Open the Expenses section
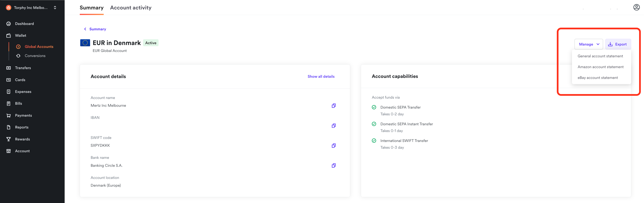 pyautogui.click(x=23, y=91)
